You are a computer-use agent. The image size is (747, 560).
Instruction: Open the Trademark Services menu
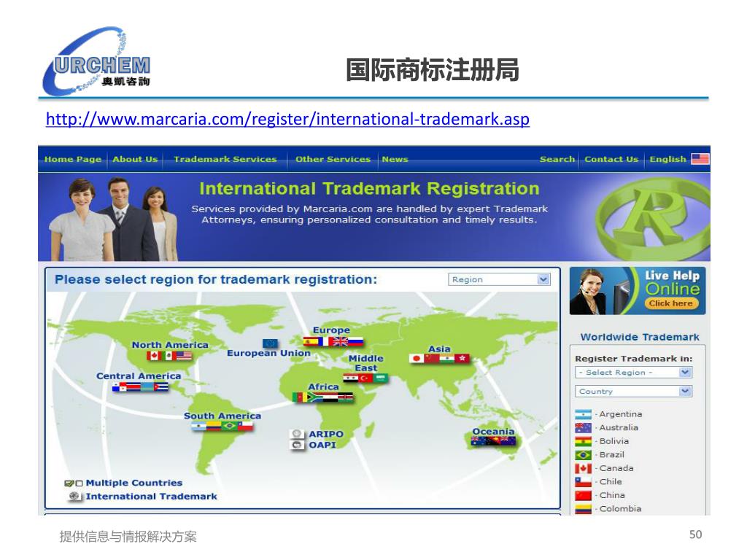click(x=225, y=159)
